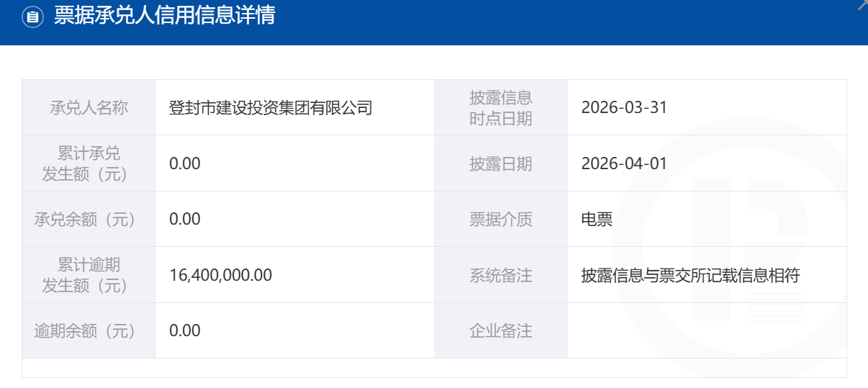Screen dimensions: 868x388
Task: Click the 承兑余额 label cell
Action: [89, 219]
